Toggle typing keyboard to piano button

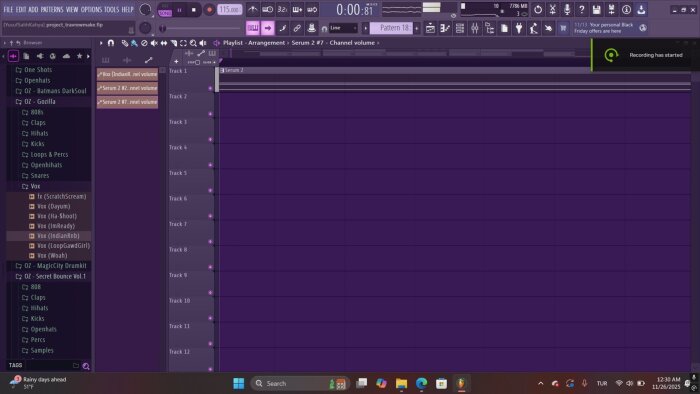click(x=253, y=28)
